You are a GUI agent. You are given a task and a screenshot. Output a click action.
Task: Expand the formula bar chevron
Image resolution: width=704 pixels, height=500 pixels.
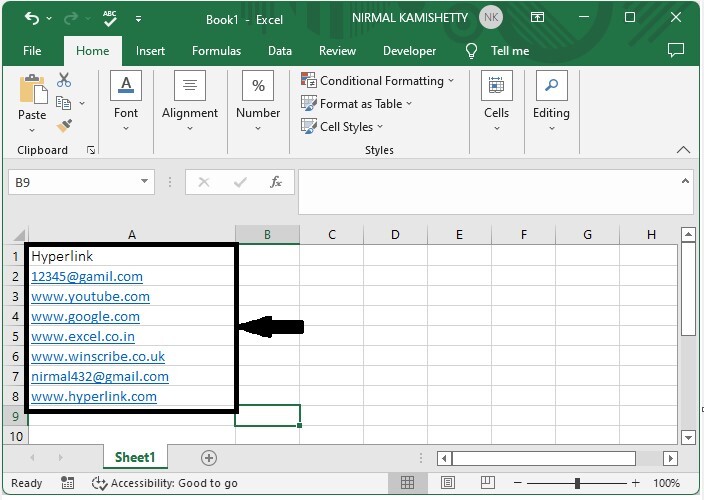pos(685,181)
